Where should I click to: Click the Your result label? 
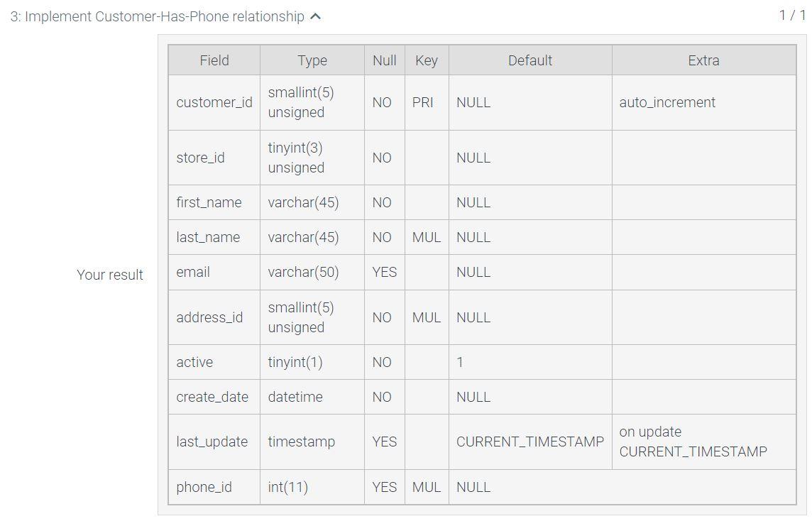click(110, 274)
